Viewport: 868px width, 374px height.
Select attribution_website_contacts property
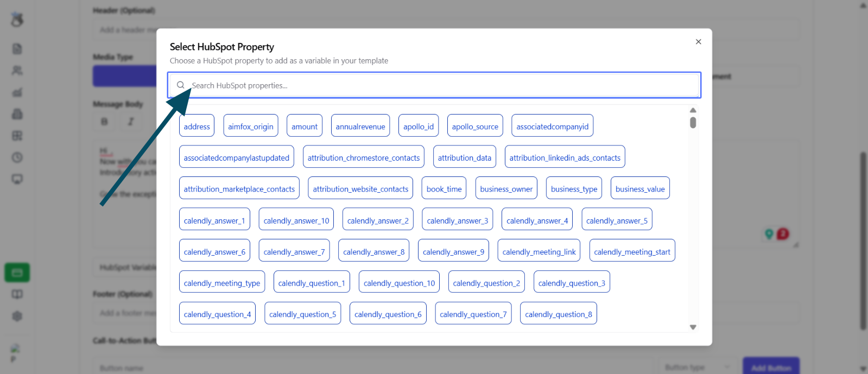360,188
